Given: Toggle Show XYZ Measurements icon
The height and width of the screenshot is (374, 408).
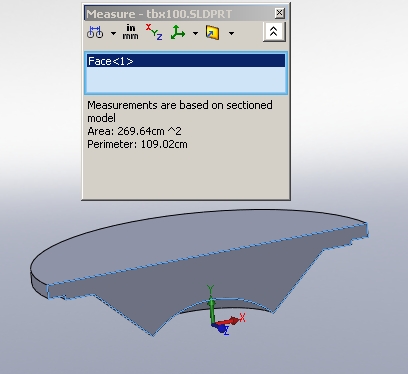Looking at the screenshot, I should [154, 32].
